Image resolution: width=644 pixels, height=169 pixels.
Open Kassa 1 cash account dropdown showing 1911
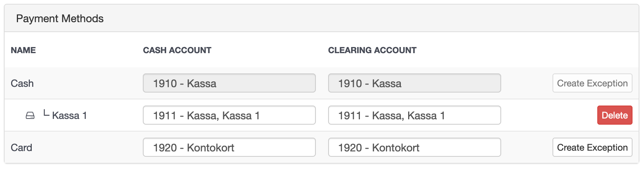click(x=229, y=115)
